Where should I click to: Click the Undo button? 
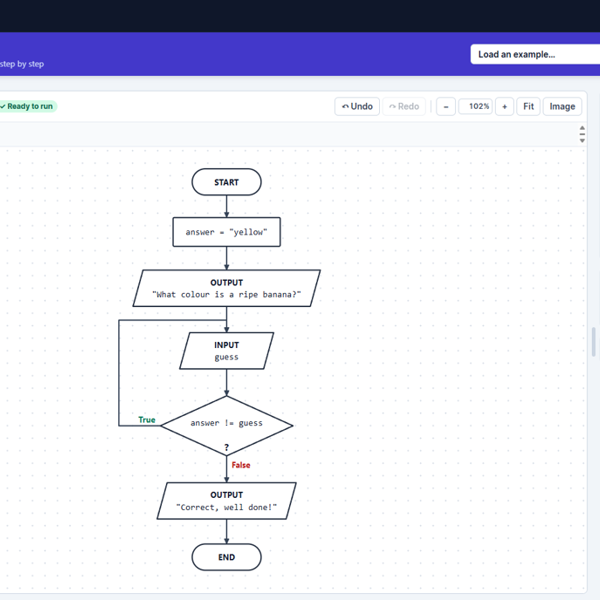coord(357,106)
